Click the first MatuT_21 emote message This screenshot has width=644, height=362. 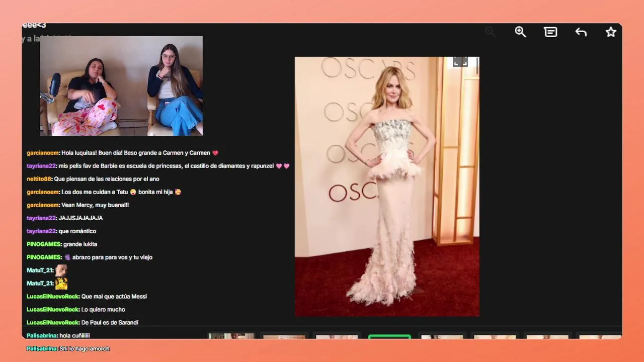[x=61, y=270]
